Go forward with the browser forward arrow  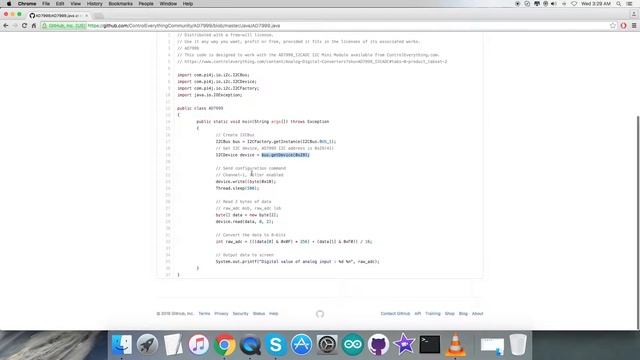[15, 26]
